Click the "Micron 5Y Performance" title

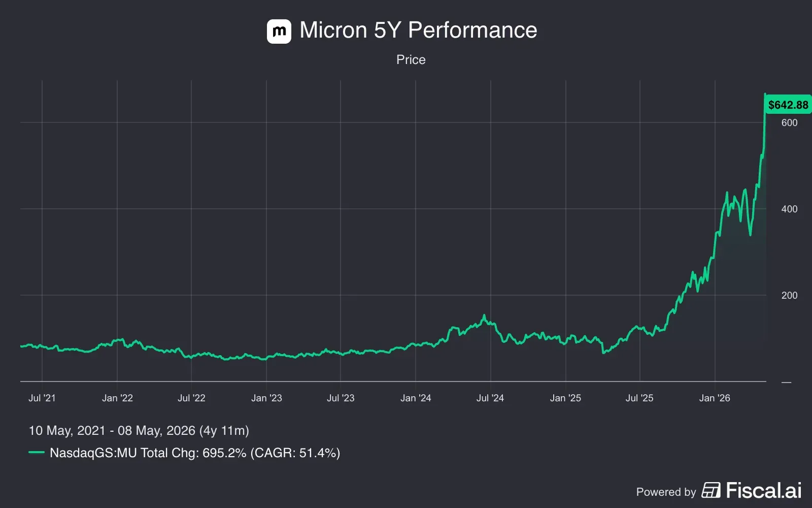point(418,30)
